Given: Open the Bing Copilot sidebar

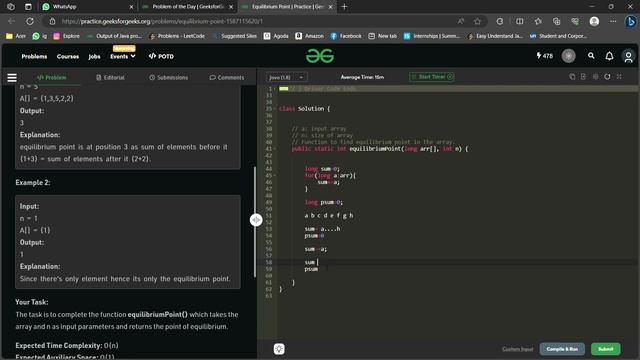Looking at the screenshot, I should click(x=630, y=21).
